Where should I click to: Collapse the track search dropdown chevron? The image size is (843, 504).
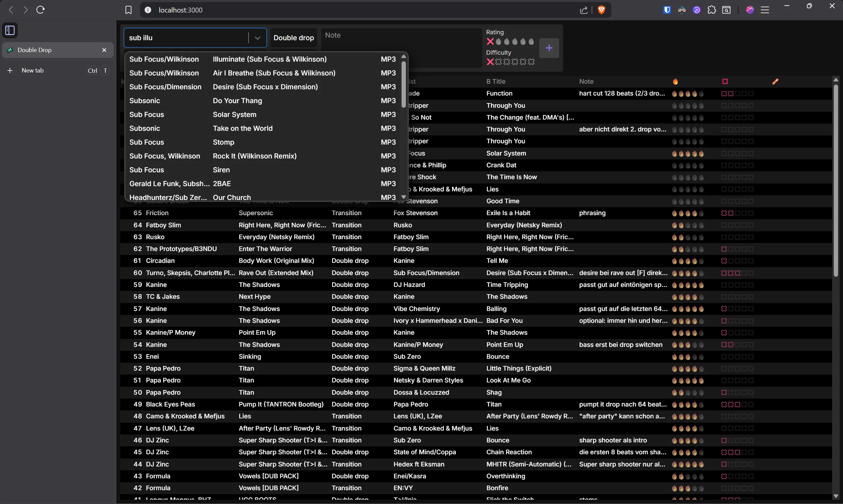click(x=258, y=38)
